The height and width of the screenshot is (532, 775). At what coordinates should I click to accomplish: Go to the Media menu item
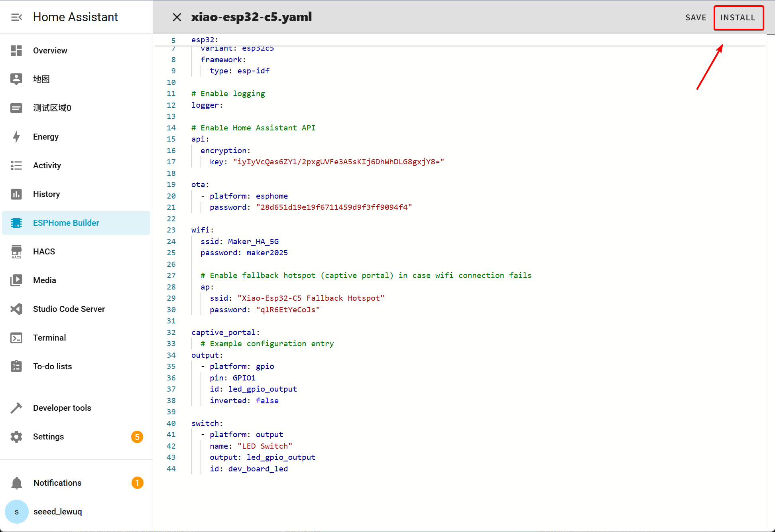pos(45,280)
